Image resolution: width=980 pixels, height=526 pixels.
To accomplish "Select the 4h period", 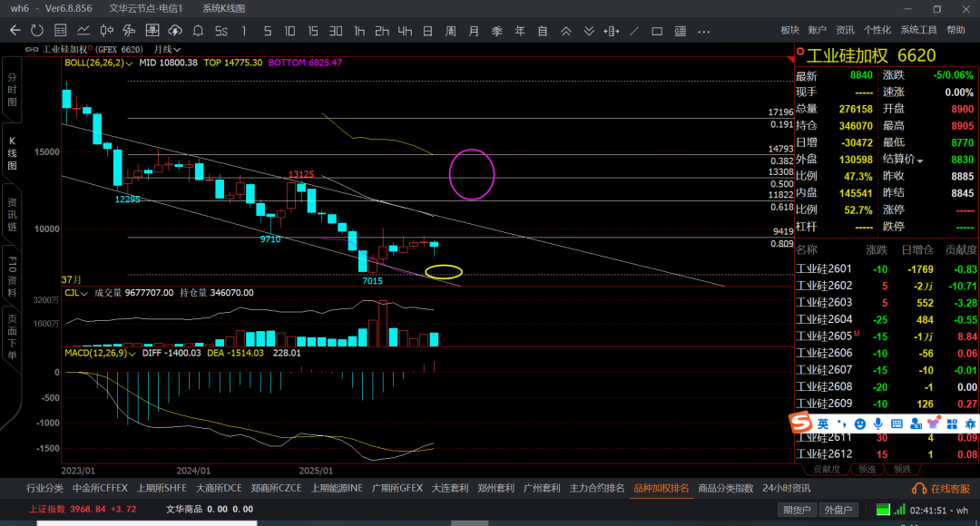I will point(405,31).
